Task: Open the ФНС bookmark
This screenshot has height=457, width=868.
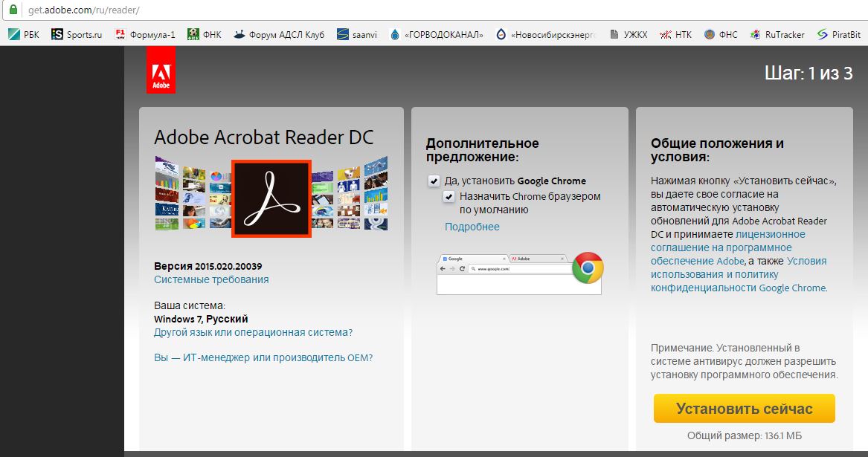Action: (x=721, y=34)
